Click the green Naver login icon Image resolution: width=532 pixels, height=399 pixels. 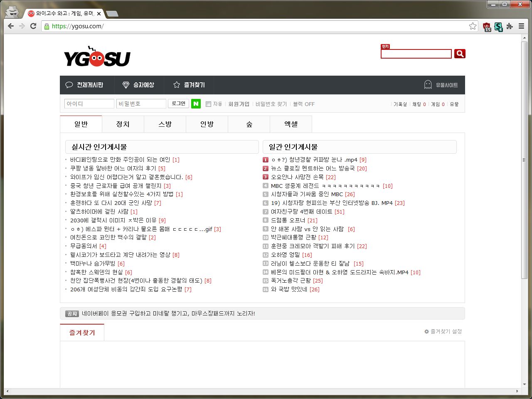click(196, 104)
